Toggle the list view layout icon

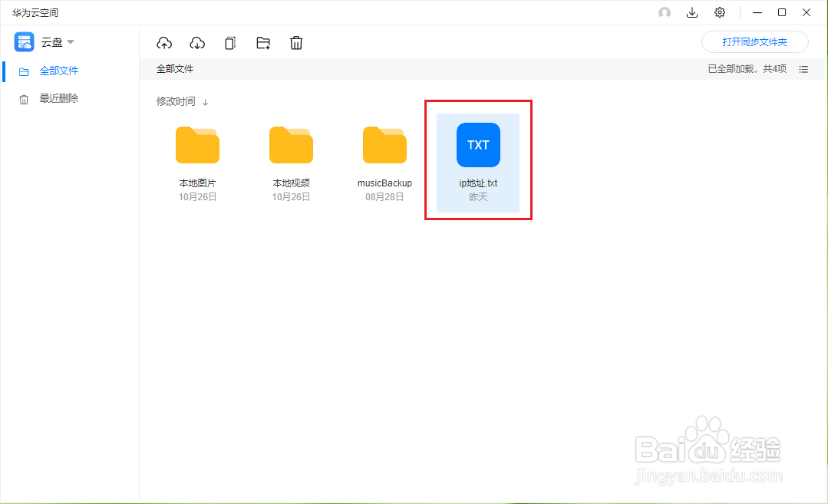click(x=803, y=69)
